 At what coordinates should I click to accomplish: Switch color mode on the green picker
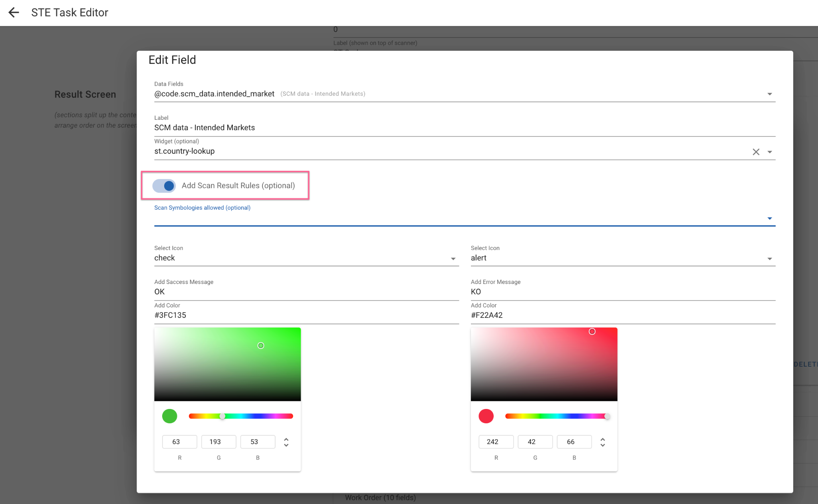(286, 442)
